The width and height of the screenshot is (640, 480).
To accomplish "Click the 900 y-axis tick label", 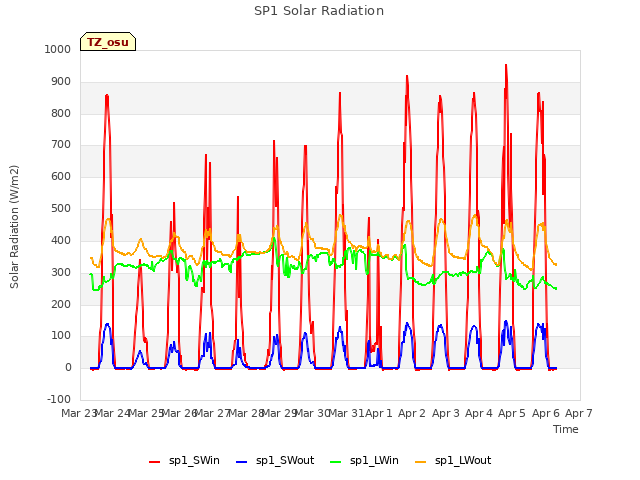I will click(x=60, y=82).
